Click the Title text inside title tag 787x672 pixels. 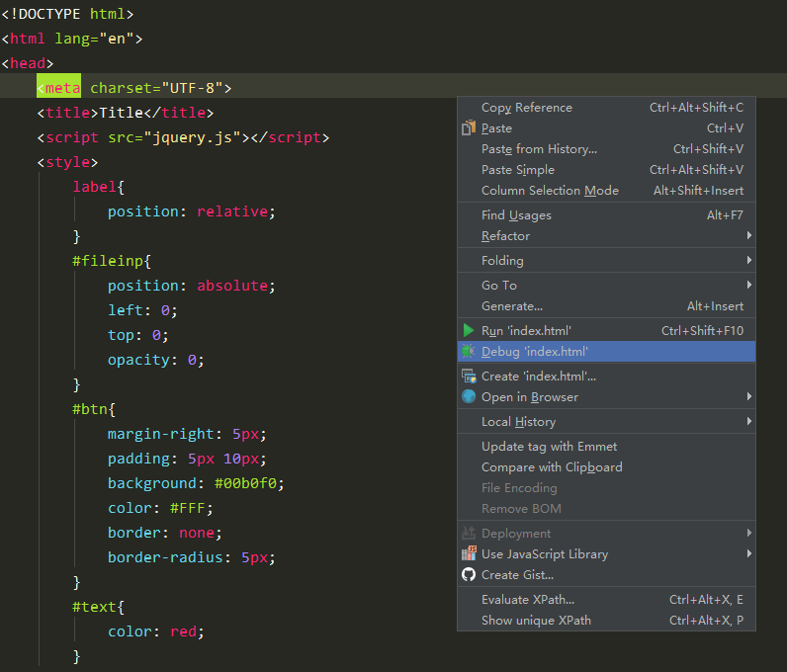tap(121, 113)
